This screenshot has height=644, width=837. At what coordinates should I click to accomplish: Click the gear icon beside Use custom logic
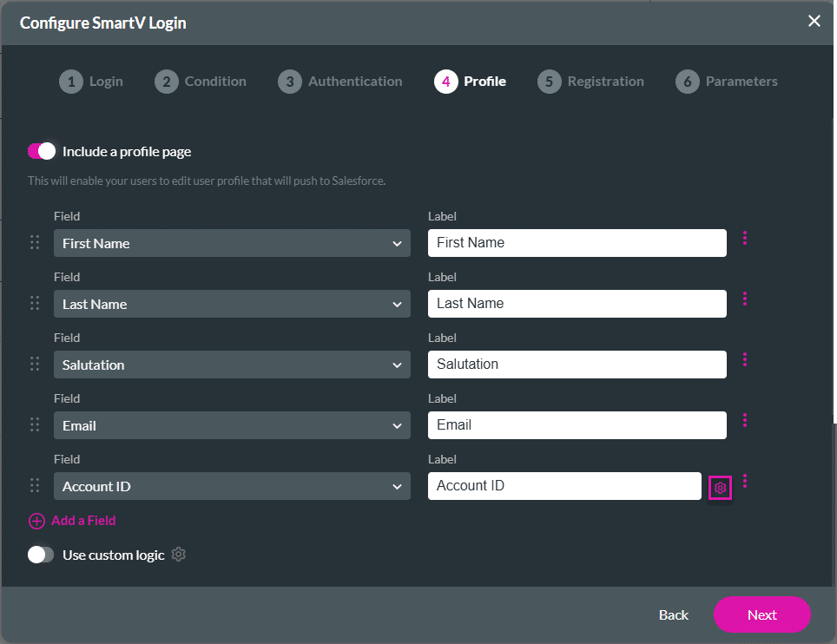click(x=179, y=555)
